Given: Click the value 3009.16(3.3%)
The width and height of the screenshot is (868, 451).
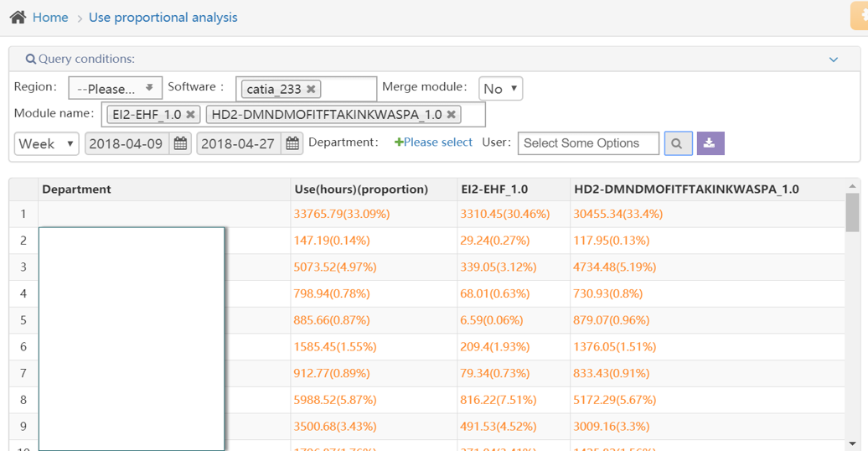Looking at the screenshot, I should coord(611,427).
